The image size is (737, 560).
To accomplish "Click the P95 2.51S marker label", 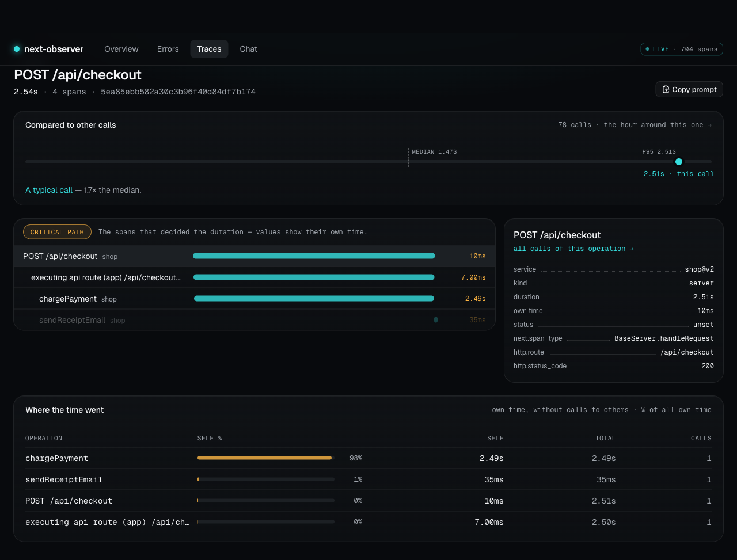I will 659,152.
